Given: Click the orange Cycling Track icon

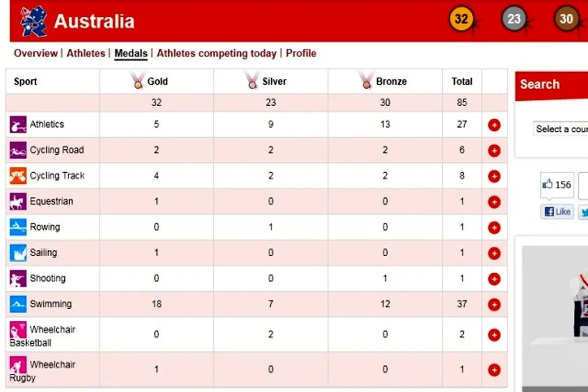Looking at the screenshot, I should pos(18,176).
